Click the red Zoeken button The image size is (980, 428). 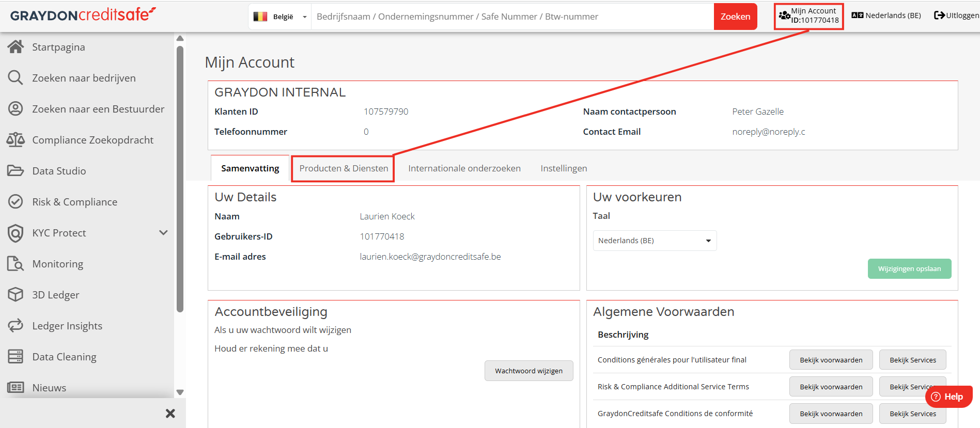[735, 17]
